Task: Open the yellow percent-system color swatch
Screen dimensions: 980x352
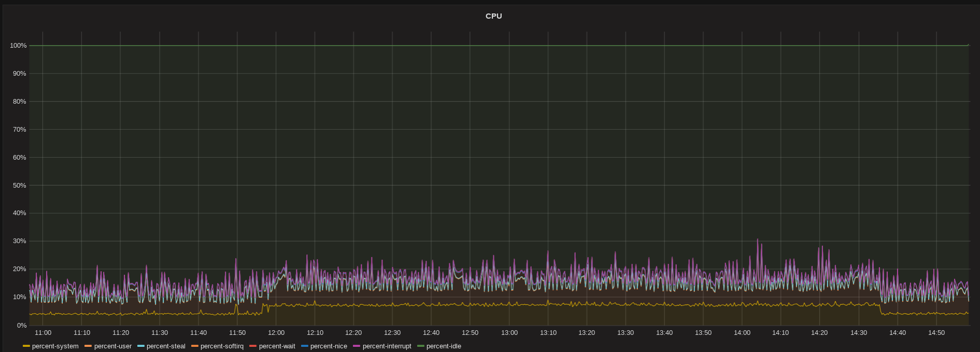Action: pos(26,346)
